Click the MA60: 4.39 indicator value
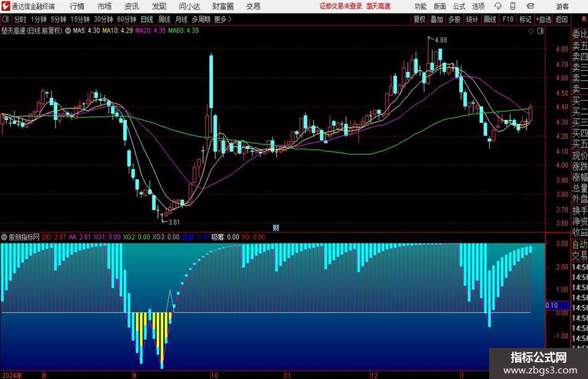Image resolution: width=588 pixels, height=379 pixels. click(x=184, y=30)
